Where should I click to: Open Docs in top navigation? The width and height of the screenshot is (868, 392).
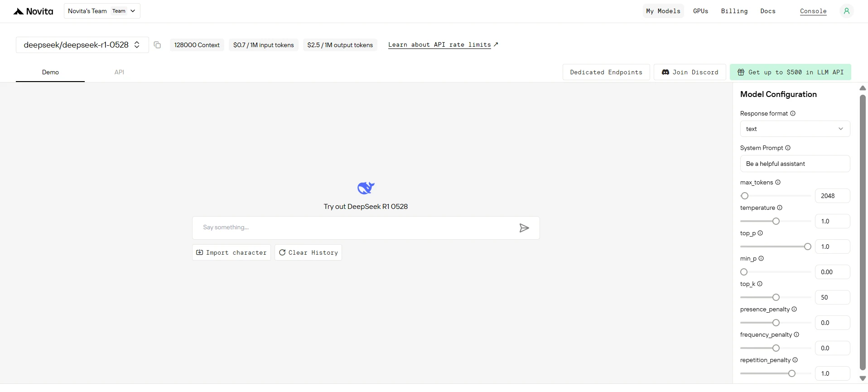(768, 11)
